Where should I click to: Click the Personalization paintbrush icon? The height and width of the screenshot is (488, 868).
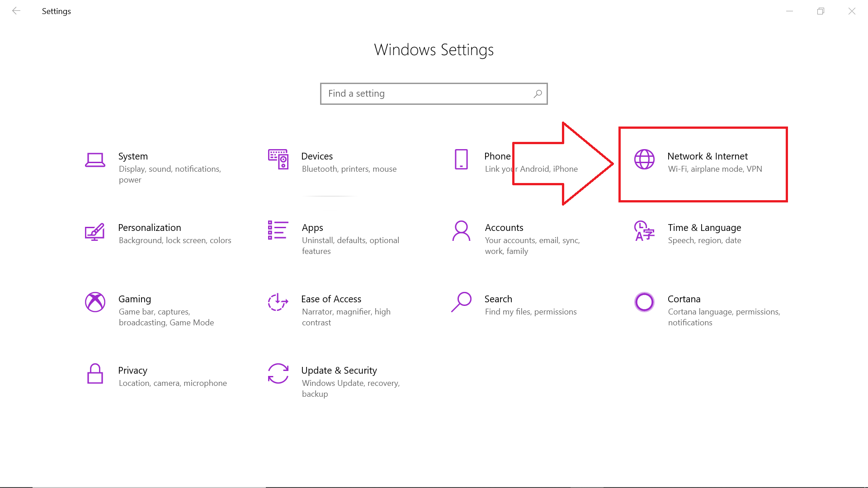(x=95, y=231)
